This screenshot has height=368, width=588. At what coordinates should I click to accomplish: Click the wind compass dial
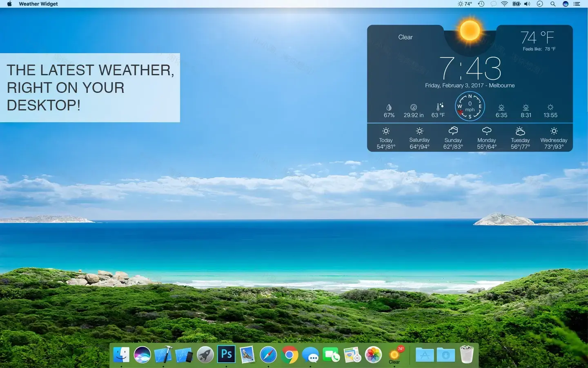click(470, 106)
